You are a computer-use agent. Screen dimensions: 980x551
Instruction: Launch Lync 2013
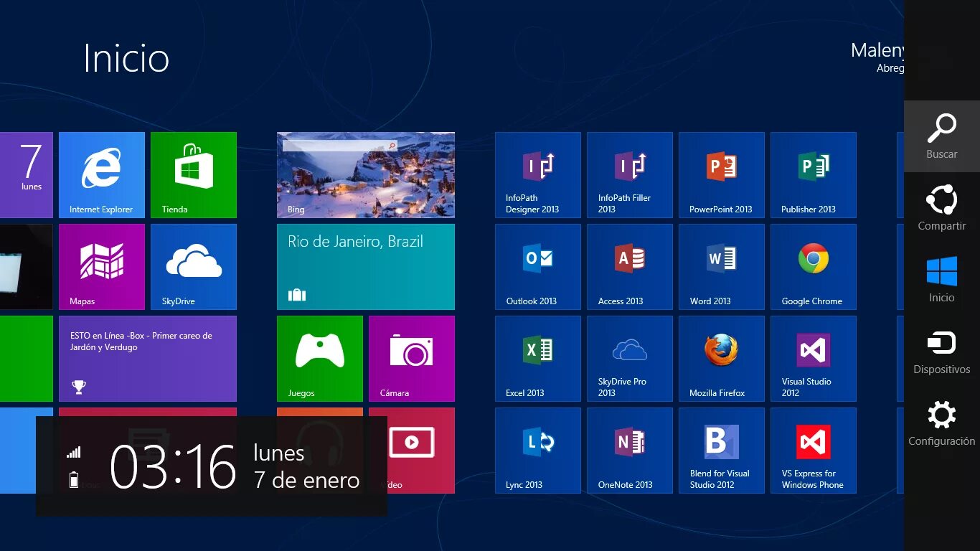point(538,451)
